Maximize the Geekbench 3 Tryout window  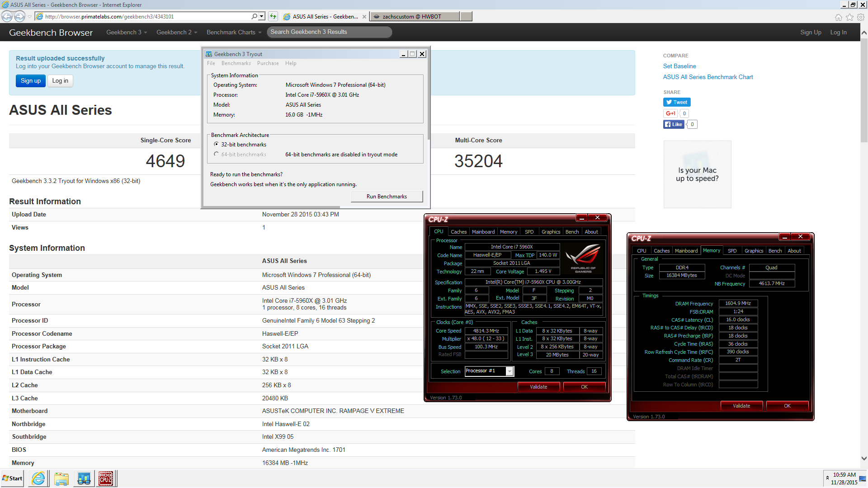click(412, 54)
